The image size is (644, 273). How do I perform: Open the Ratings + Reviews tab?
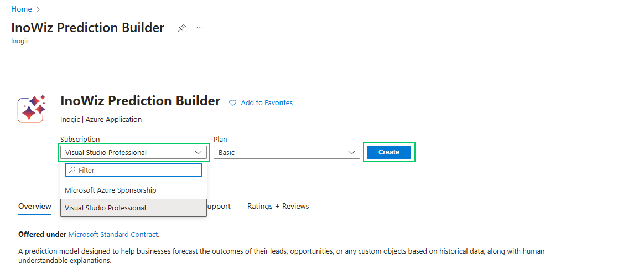278,206
